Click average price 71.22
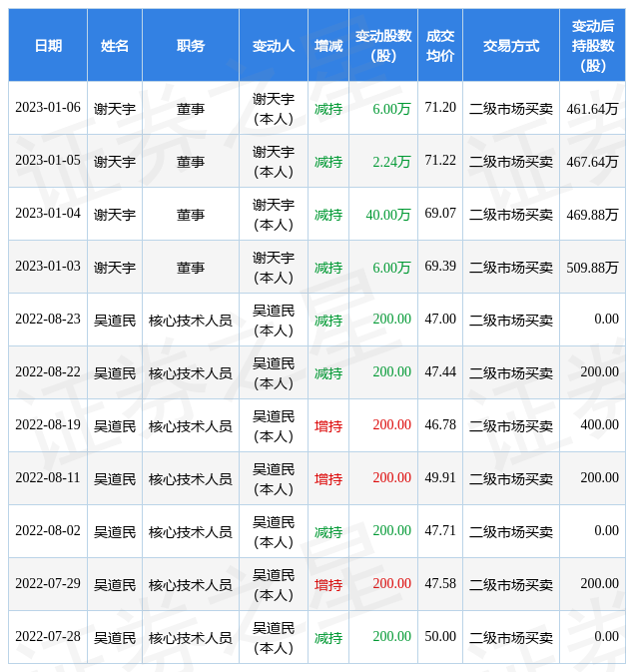The height and width of the screenshot is (672, 626). click(440, 161)
